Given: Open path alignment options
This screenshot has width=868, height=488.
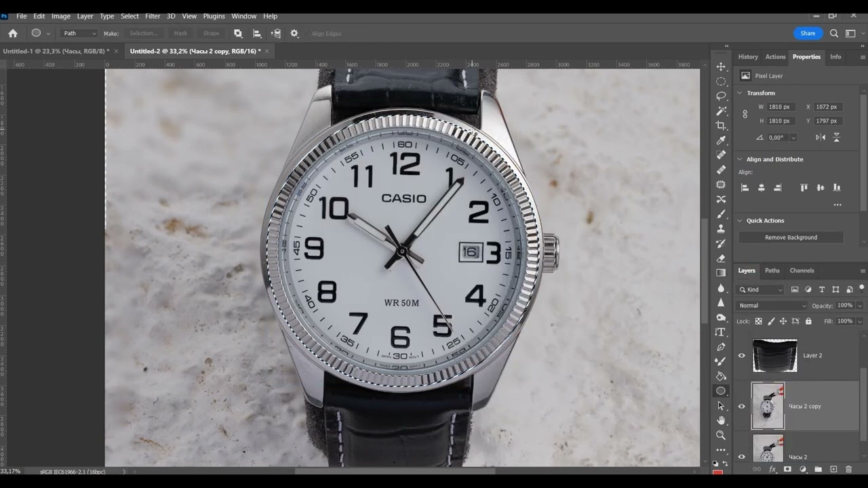Looking at the screenshot, I should coord(257,33).
